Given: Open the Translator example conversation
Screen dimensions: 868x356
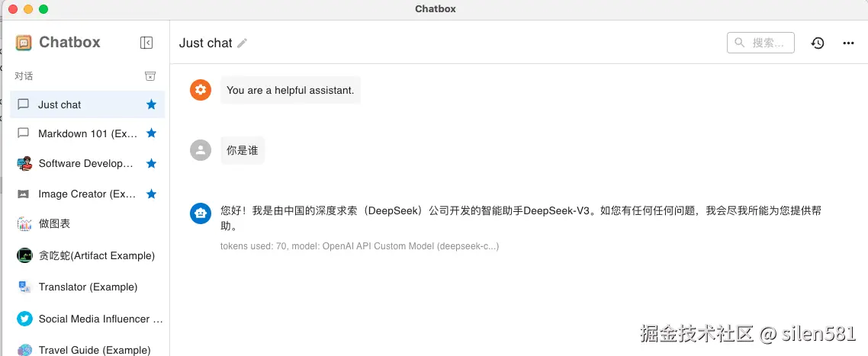Looking at the screenshot, I should [88, 287].
